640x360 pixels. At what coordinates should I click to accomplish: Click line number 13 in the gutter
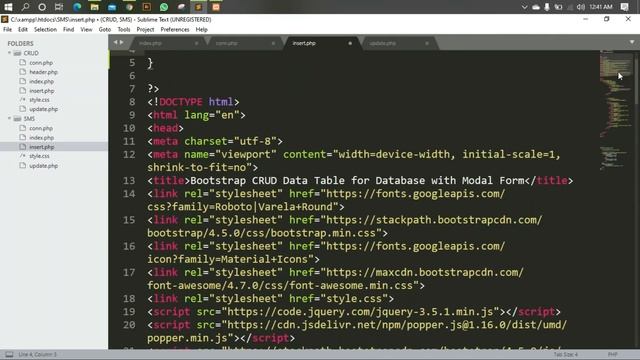tap(129, 180)
